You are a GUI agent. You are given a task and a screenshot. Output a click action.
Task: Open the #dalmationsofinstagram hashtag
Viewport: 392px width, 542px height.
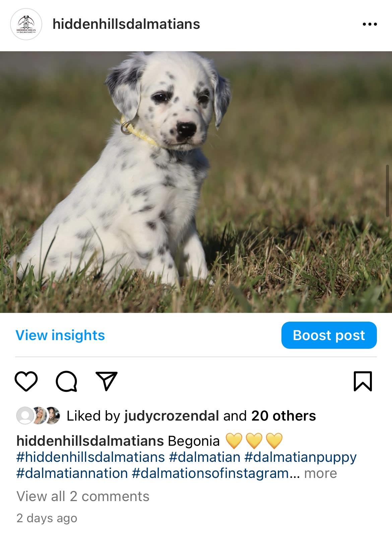pos(214,473)
